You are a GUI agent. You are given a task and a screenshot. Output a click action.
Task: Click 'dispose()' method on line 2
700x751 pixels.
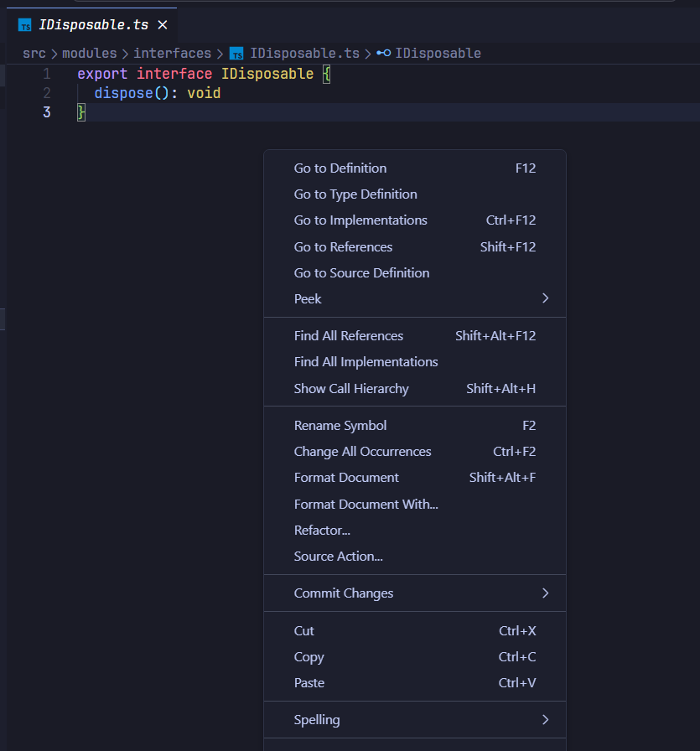(132, 93)
